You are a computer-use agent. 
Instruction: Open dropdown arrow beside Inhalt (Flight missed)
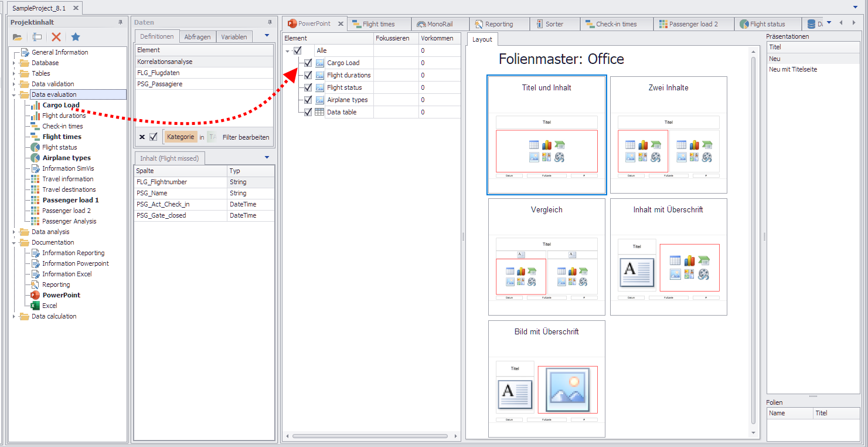(267, 157)
